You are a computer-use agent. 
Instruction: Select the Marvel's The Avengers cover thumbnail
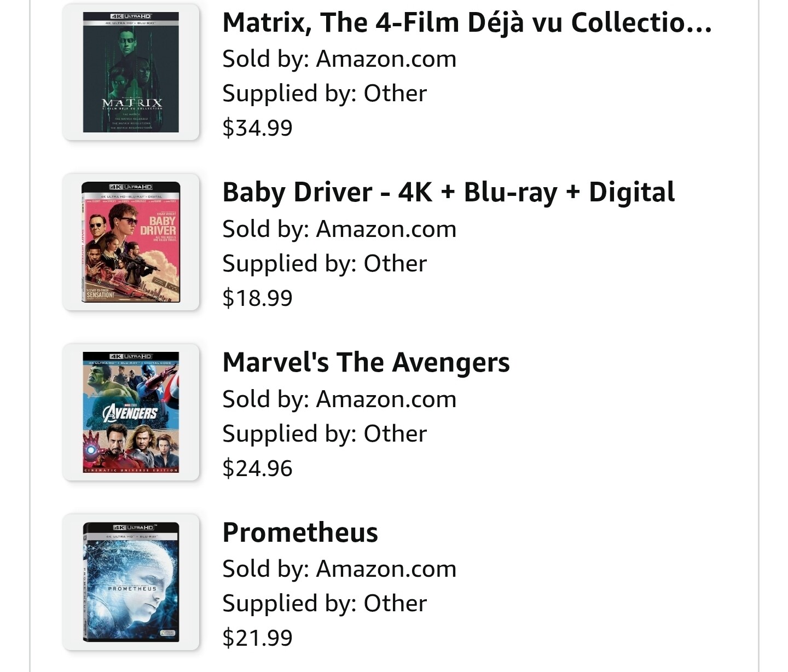[x=131, y=412]
